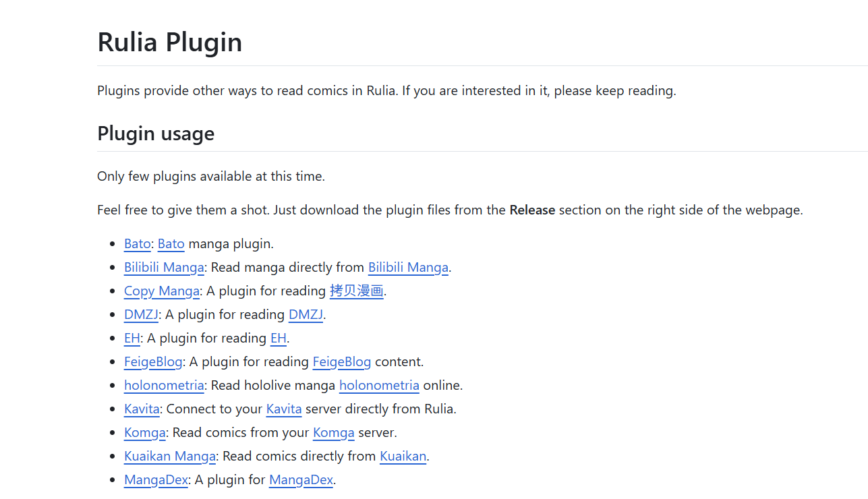Follow the Komga link preceding 'server'
The image size is (868, 499).
[x=333, y=433]
